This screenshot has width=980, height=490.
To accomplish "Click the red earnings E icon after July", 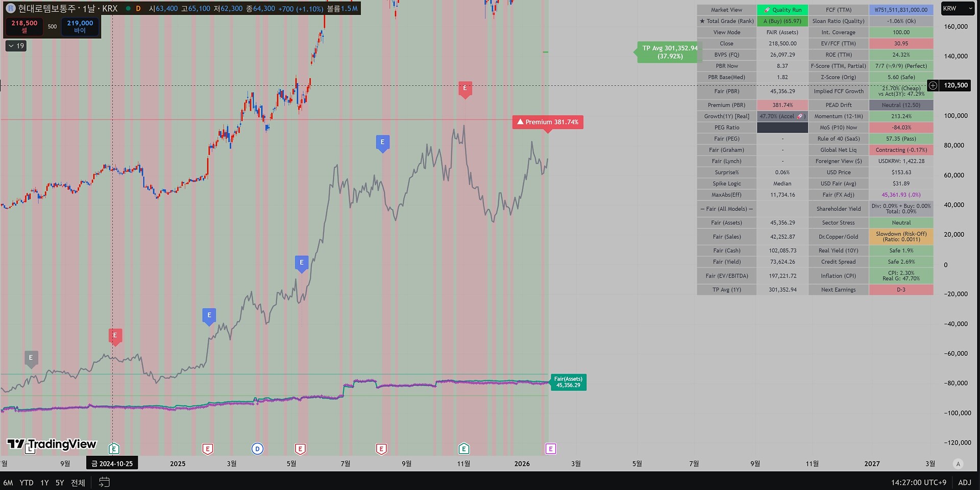I will pyautogui.click(x=381, y=449).
